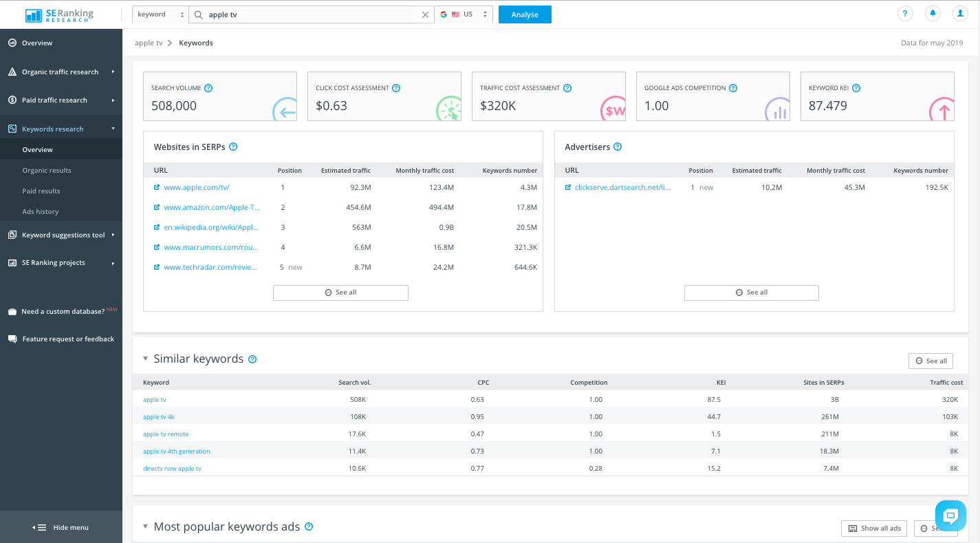Collapse the Most popular keywords ads section
This screenshot has width=980, height=543.
coord(145,526)
